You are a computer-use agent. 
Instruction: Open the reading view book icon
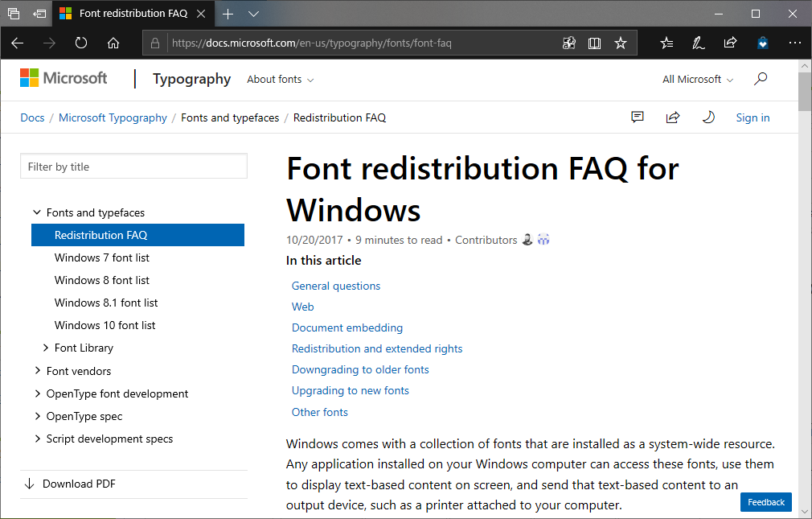(x=595, y=43)
